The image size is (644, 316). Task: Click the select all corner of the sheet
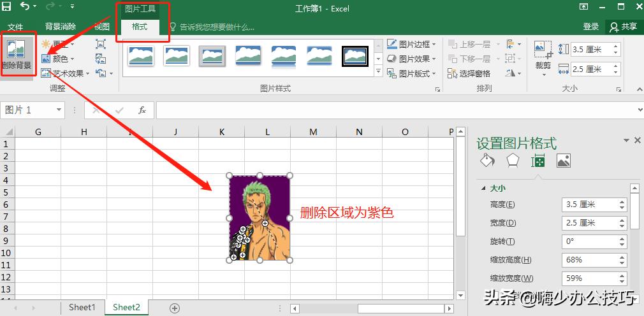coord(8,132)
